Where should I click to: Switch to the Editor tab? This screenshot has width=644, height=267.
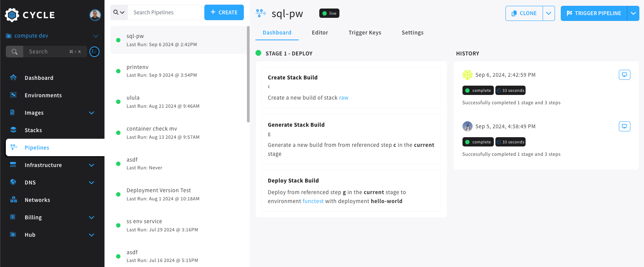point(320,33)
